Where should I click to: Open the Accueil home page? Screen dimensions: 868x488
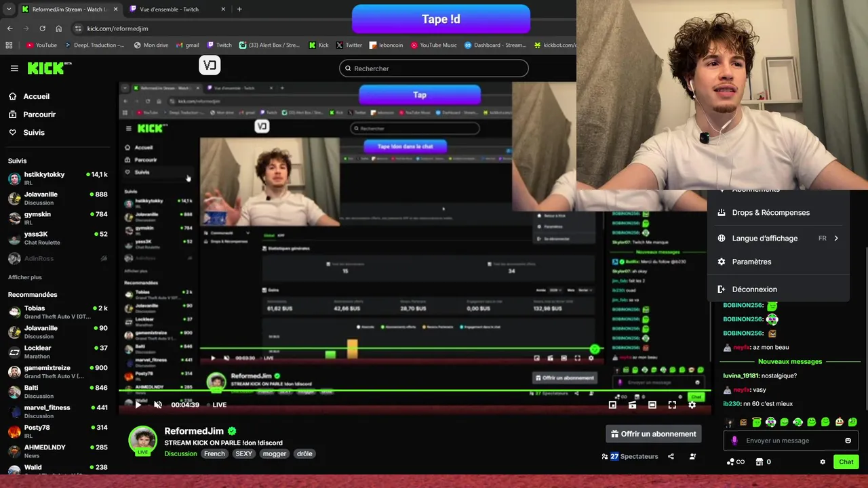(x=36, y=96)
